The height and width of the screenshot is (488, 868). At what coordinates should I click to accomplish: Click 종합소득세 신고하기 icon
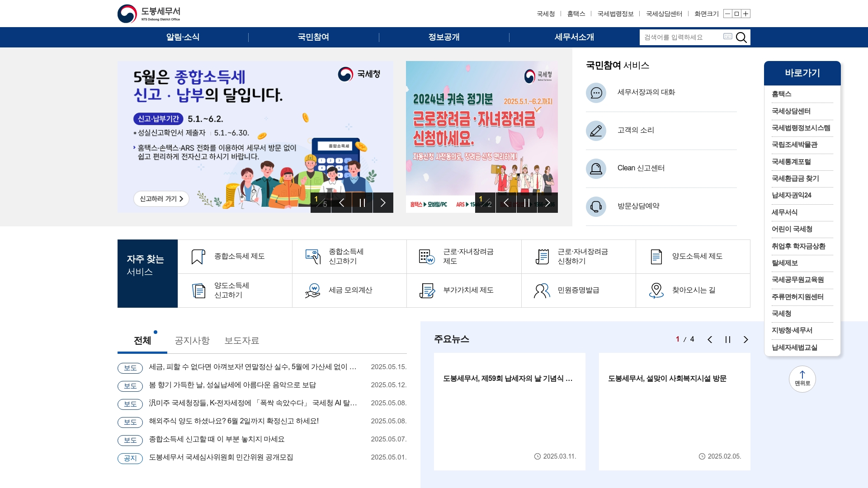click(x=313, y=257)
